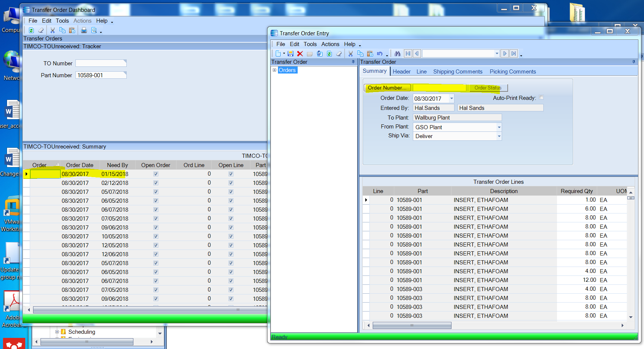Open the record navigation combo box dropdown

coord(497,54)
